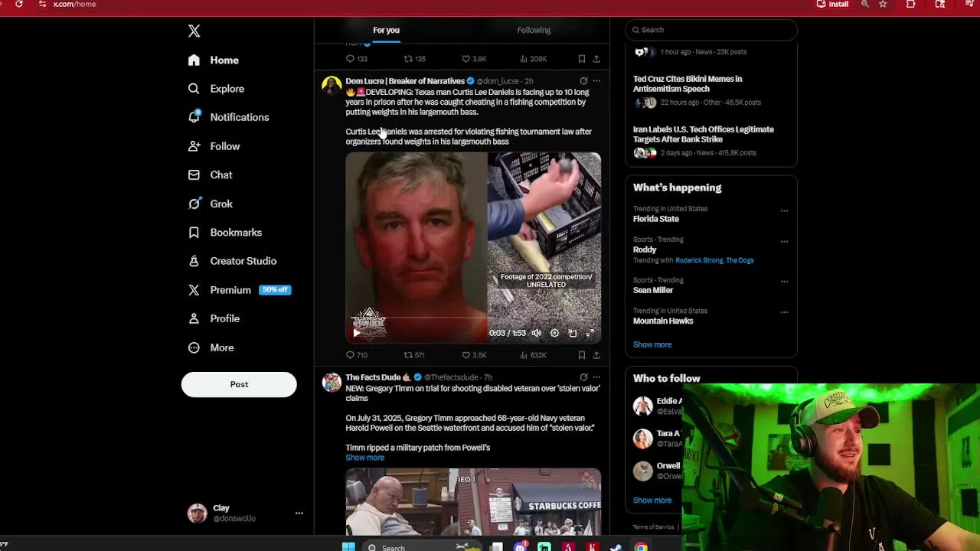Click the browser Install button
The image size is (980, 551).
click(832, 4)
